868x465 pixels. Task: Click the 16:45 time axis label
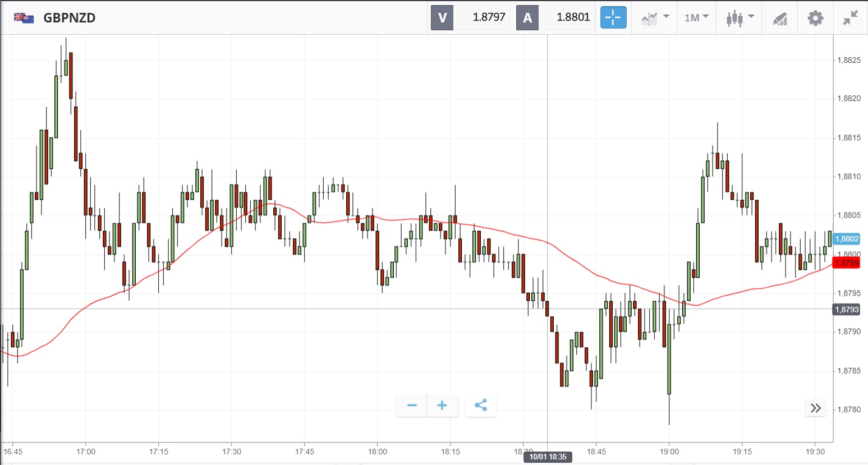point(13,452)
